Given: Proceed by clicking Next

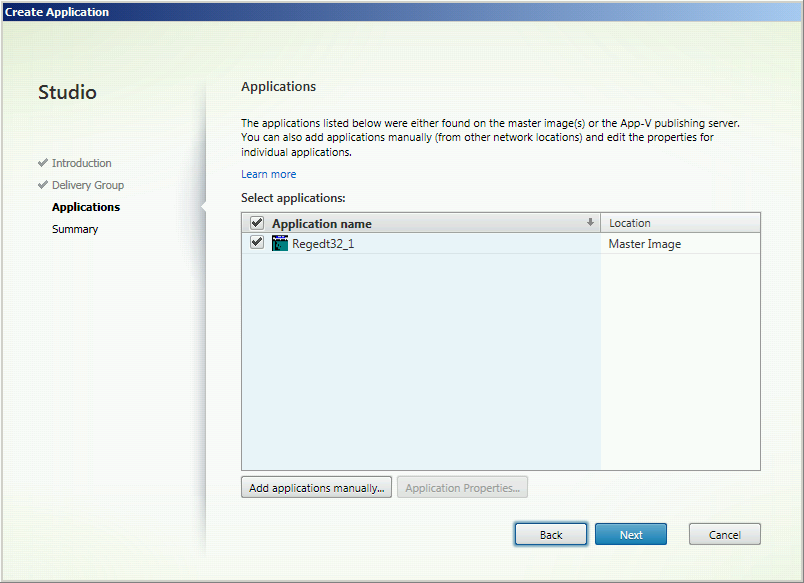Looking at the screenshot, I should [630, 534].
